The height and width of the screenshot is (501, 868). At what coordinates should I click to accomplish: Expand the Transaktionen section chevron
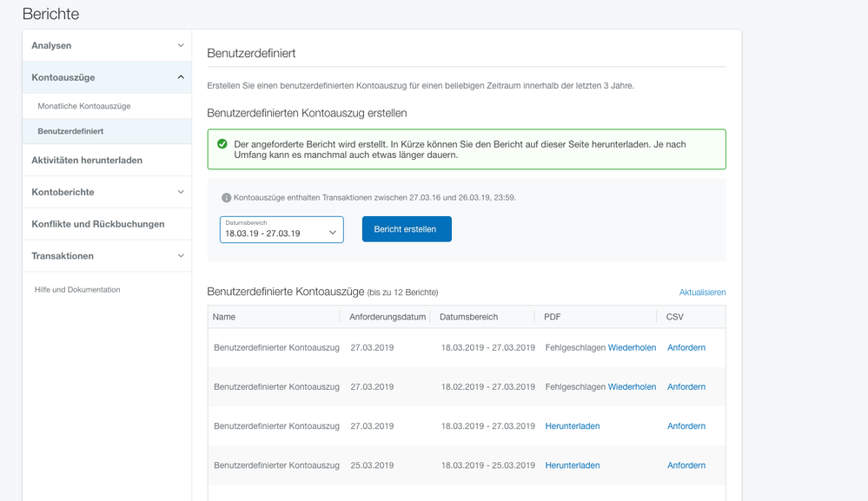(181, 256)
